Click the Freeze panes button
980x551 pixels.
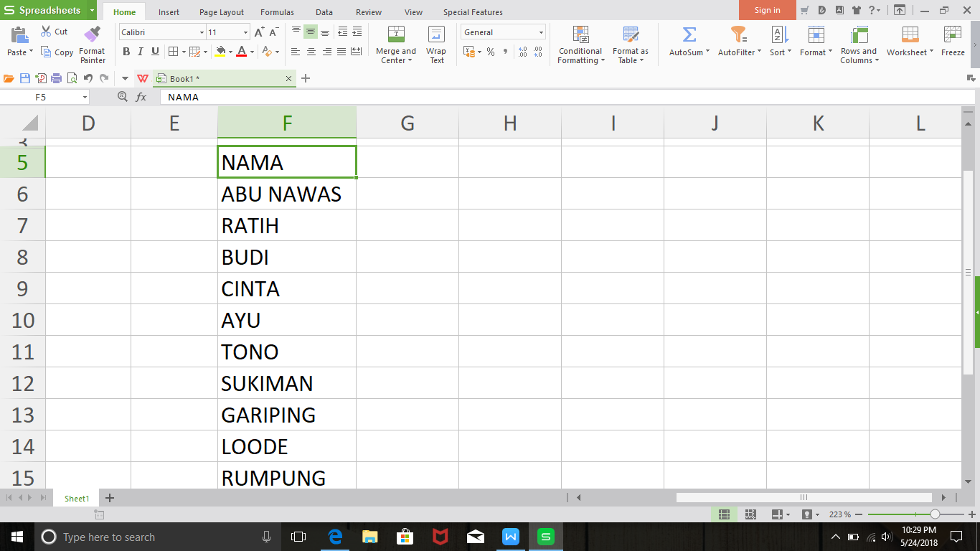(953, 44)
